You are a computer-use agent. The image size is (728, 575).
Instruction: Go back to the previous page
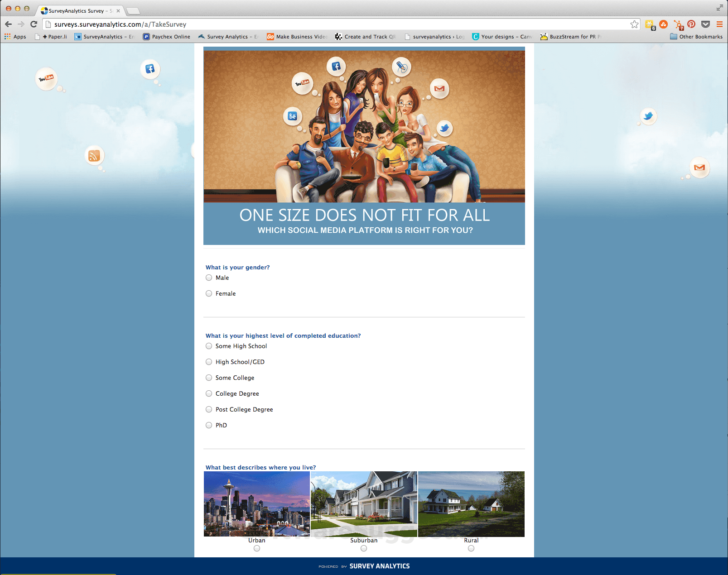coord(9,24)
